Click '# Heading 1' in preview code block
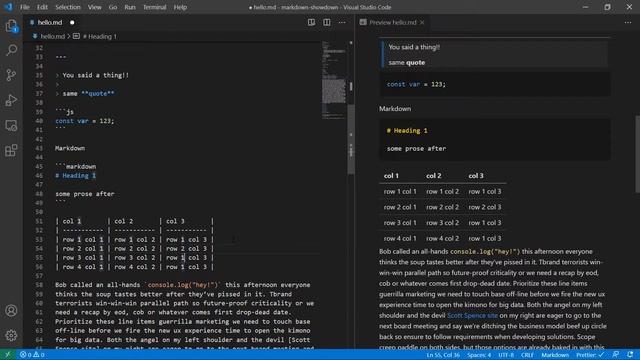Image resolution: width=640 pixels, height=360 pixels. coord(407,131)
